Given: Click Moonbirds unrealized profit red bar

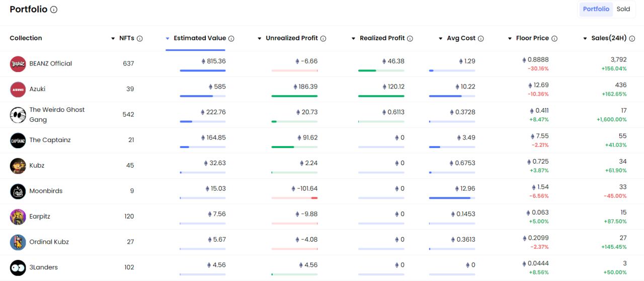Looking at the screenshot, I should [x=314, y=198].
